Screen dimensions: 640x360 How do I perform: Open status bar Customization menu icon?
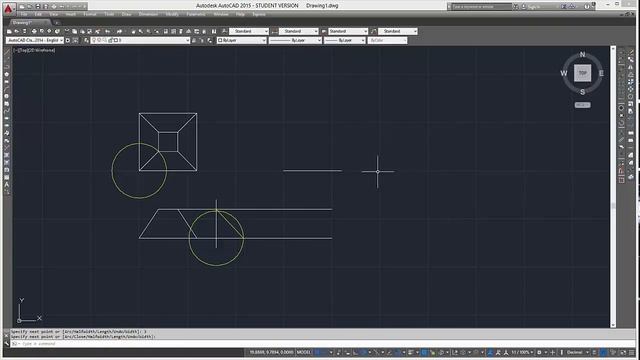click(x=632, y=352)
